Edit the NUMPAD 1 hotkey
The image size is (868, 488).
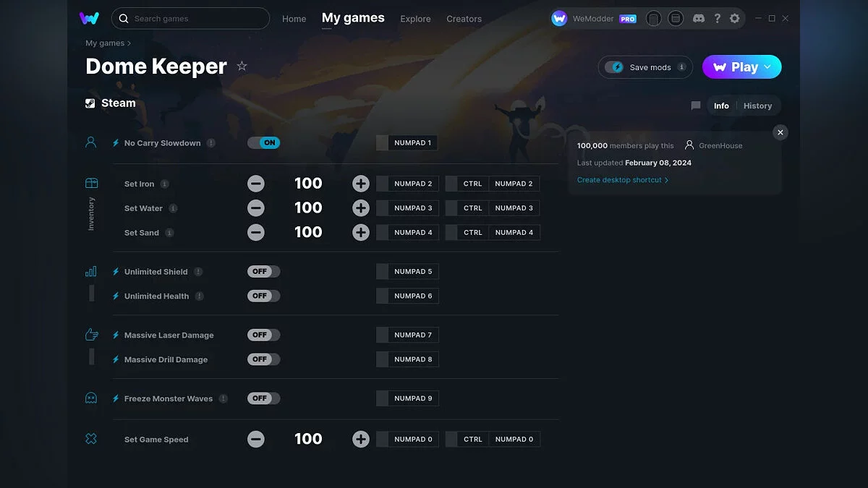(407, 143)
